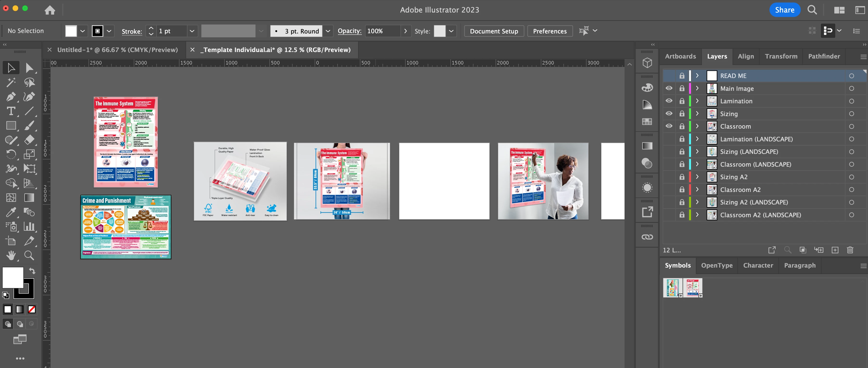Select the Zoom tool
868x368 pixels.
(29, 255)
